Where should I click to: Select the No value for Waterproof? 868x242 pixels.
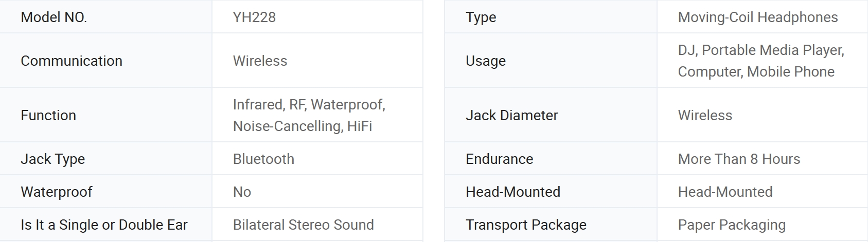pyautogui.click(x=242, y=192)
